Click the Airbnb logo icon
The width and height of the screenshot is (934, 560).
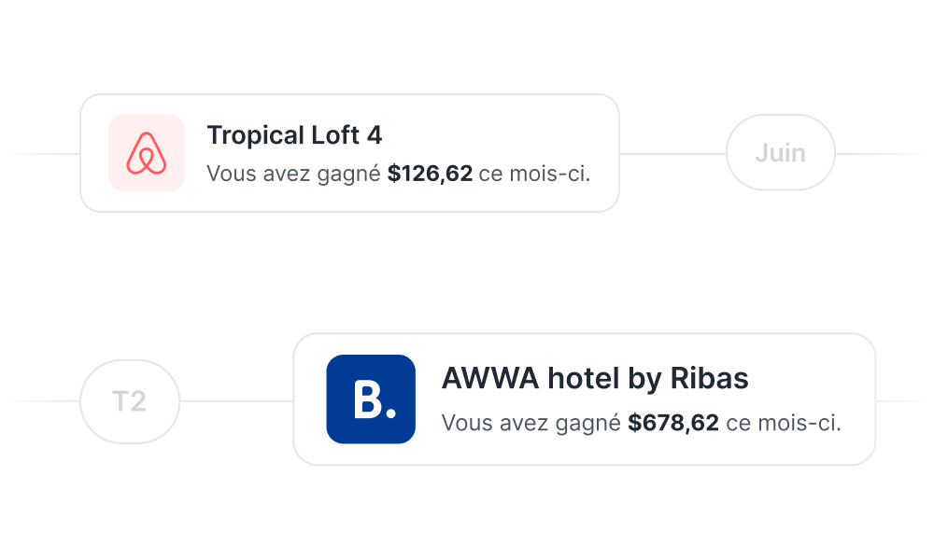click(147, 153)
